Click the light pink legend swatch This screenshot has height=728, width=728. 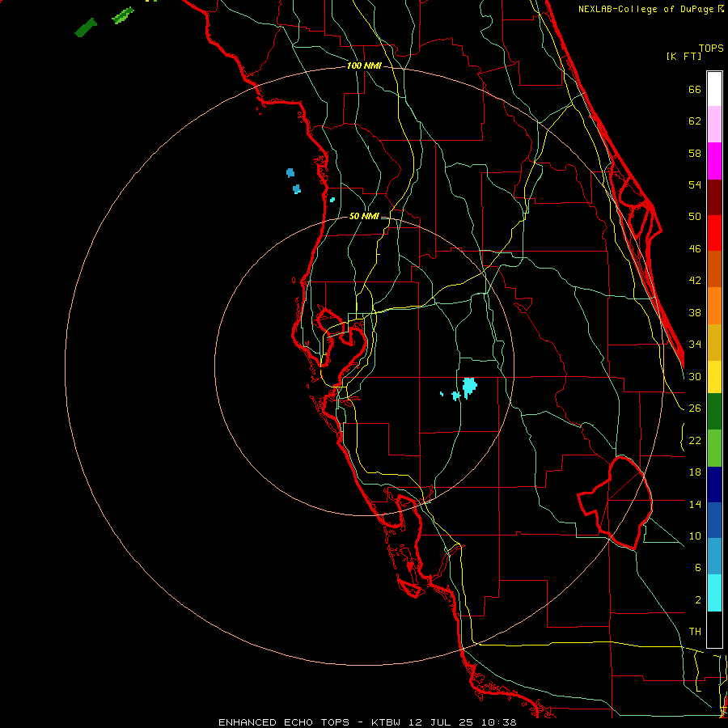click(x=714, y=125)
